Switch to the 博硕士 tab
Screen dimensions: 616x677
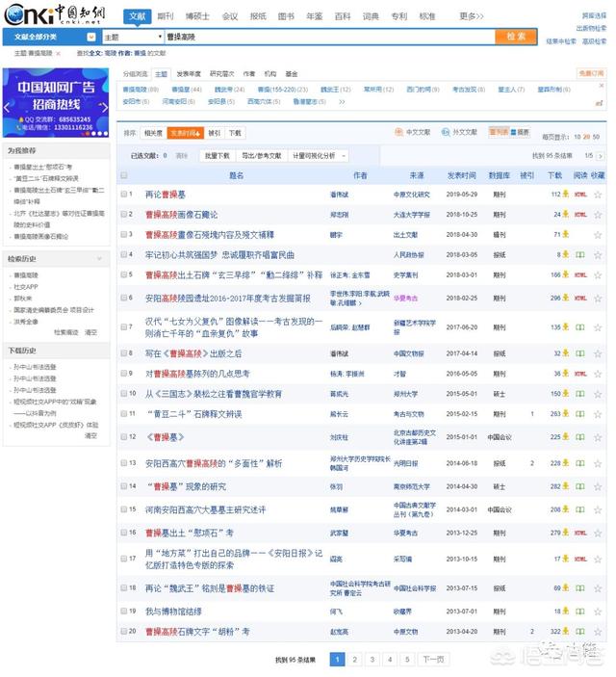pyautogui.click(x=196, y=16)
